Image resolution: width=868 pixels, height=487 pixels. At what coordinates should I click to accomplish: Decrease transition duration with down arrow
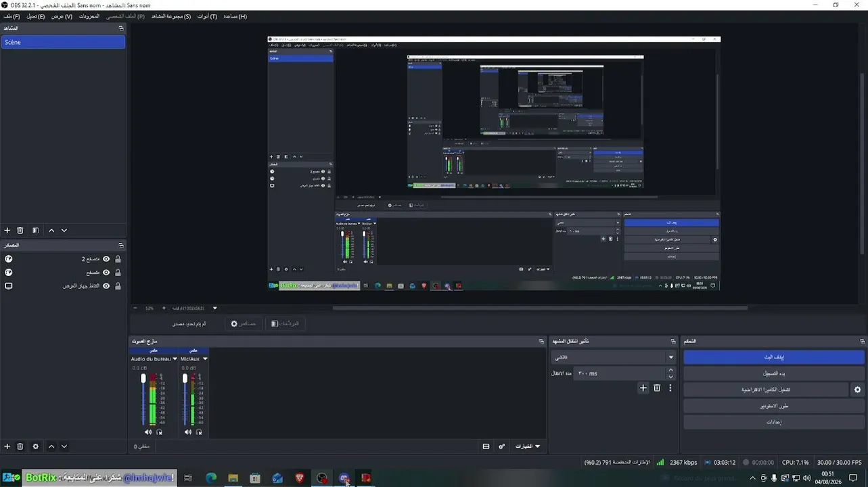click(x=670, y=377)
